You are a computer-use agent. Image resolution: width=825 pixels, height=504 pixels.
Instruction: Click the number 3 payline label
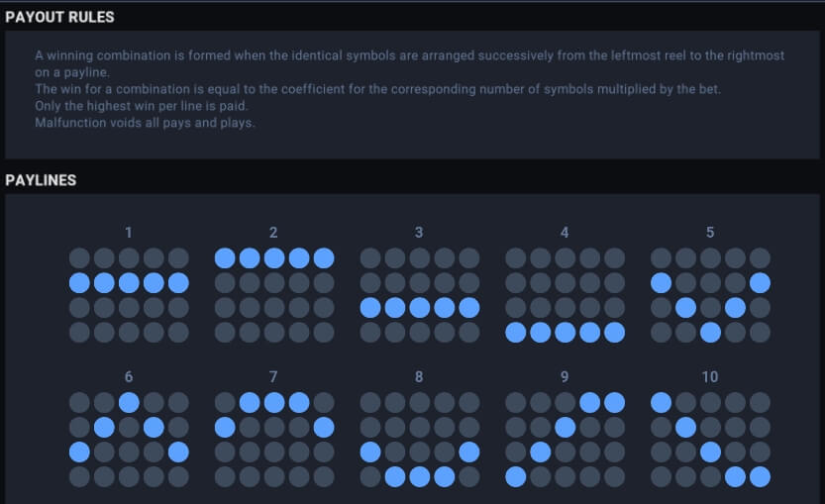[419, 233]
